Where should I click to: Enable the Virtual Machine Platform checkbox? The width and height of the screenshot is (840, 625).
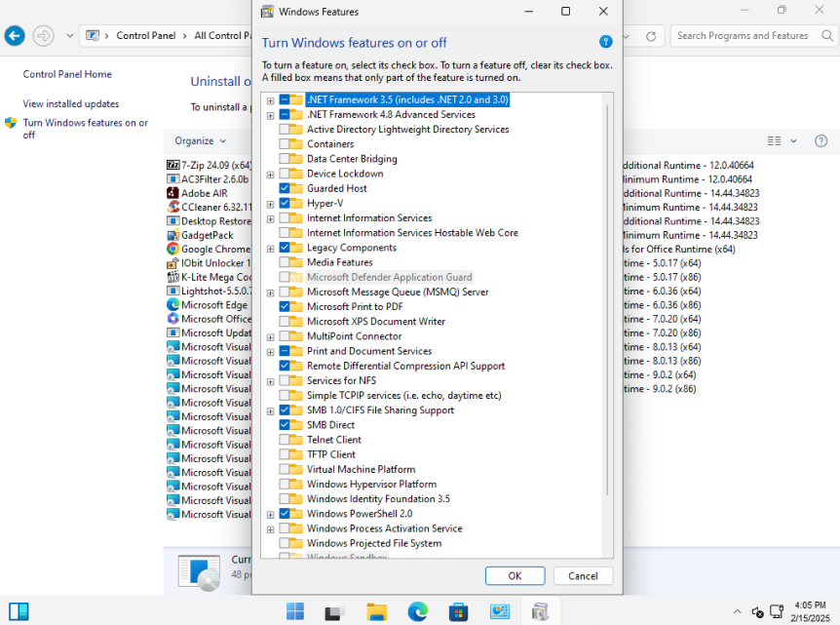click(284, 470)
